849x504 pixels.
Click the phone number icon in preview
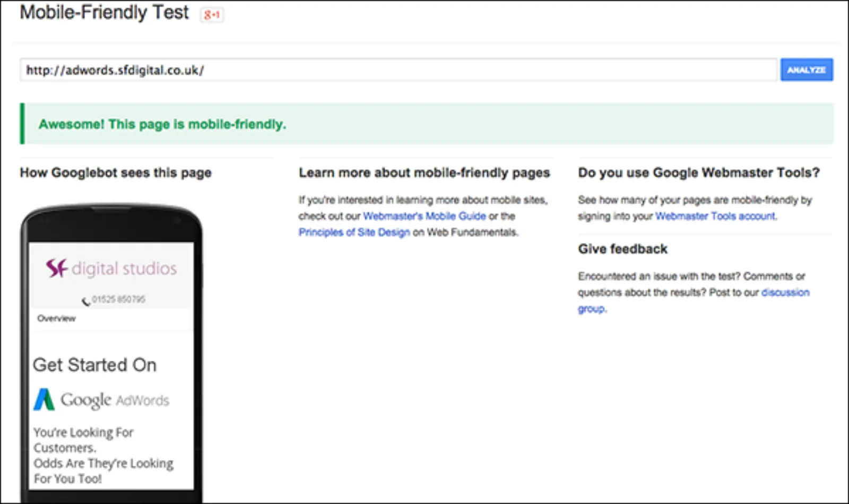[85, 301]
